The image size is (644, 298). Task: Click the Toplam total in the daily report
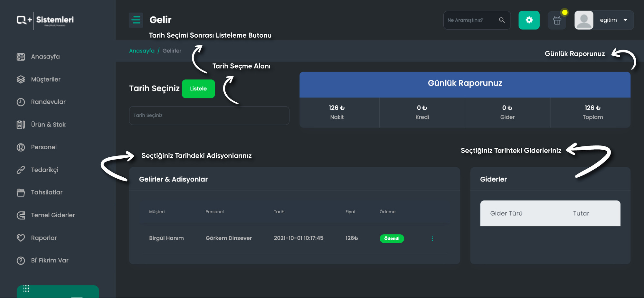pyautogui.click(x=593, y=112)
